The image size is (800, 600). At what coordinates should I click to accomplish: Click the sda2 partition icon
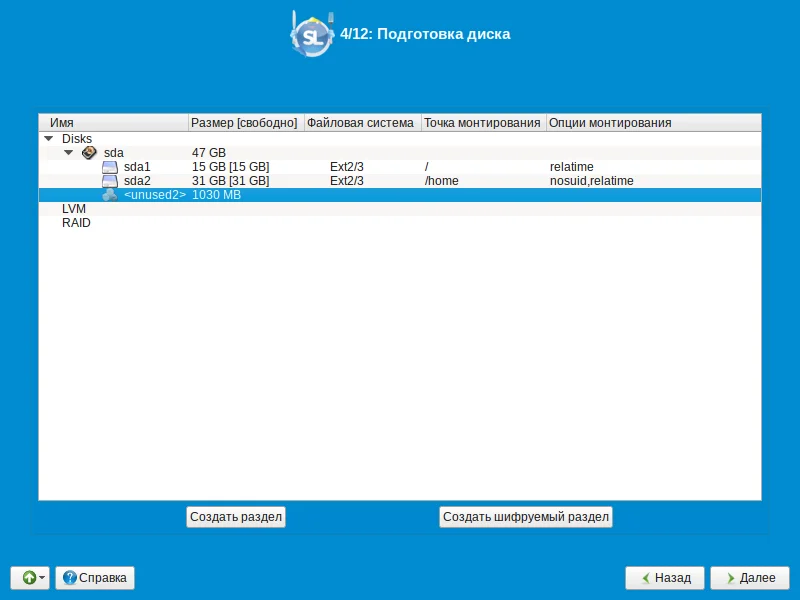110,181
